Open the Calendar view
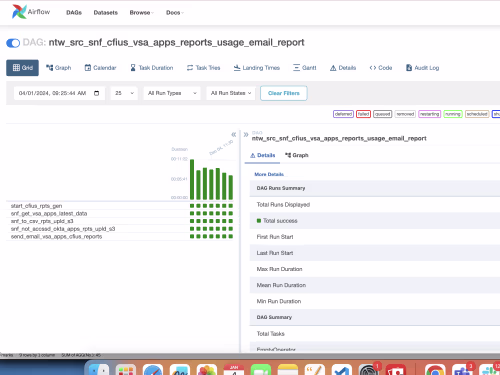 coord(100,68)
